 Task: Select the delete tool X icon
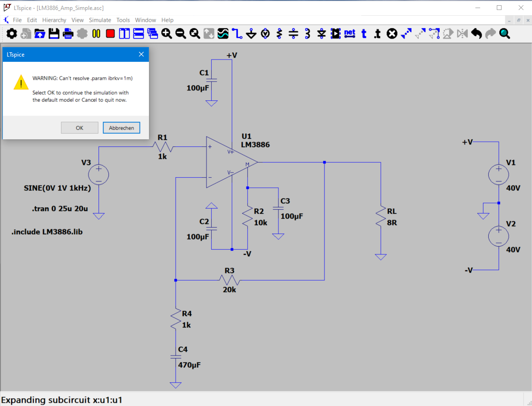pyautogui.click(x=392, y=34)
